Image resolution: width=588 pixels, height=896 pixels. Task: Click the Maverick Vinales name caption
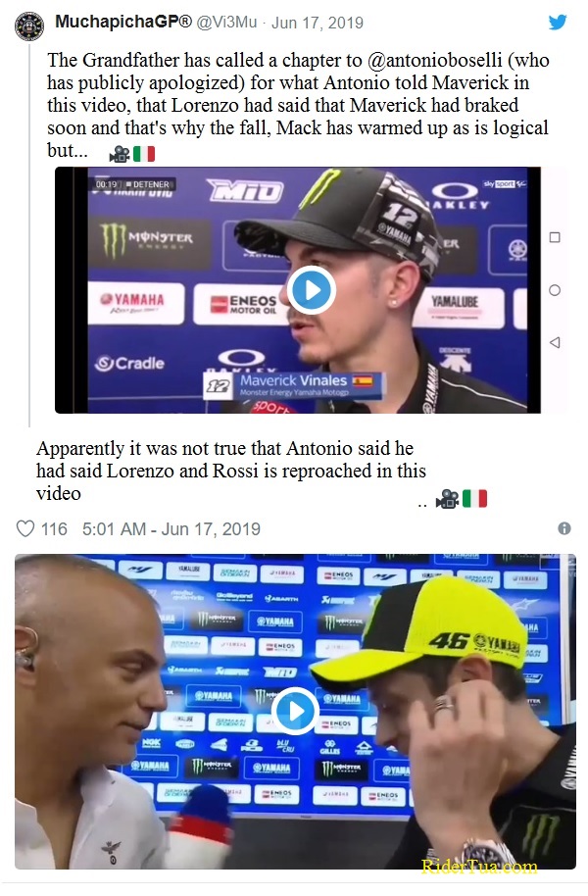293,380
